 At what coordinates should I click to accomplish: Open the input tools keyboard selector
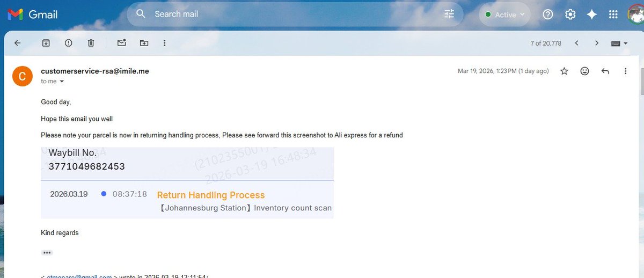[x=619, y=43]
